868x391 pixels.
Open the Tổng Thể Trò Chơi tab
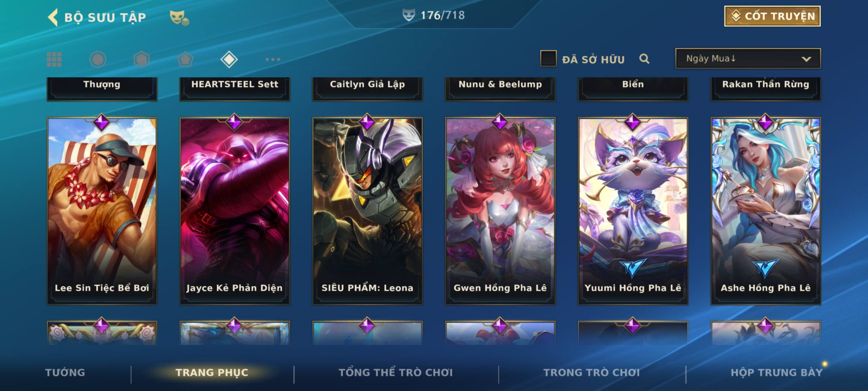pyautogui.click(x=396, y=373)
